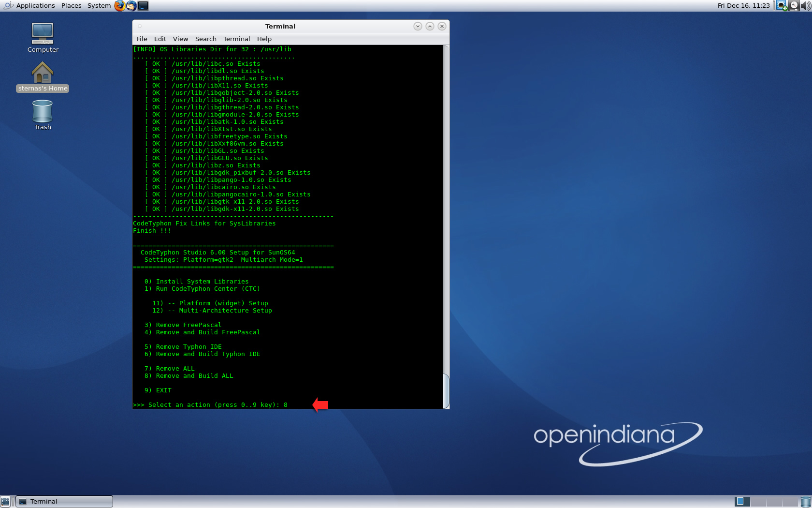Click the '/usr/lib/libgdk-x11-2.0.so Exists' line
The height and width of the screenshot is (508, 812).
pos(235,209)
